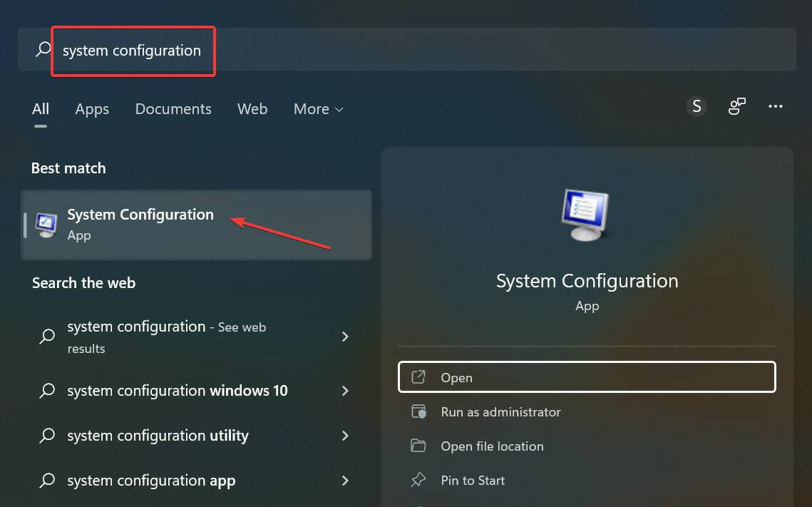The image size is (812, 507).
Task: Click the Bing browser icon near account avatar
Action: (x=736, y=106)
